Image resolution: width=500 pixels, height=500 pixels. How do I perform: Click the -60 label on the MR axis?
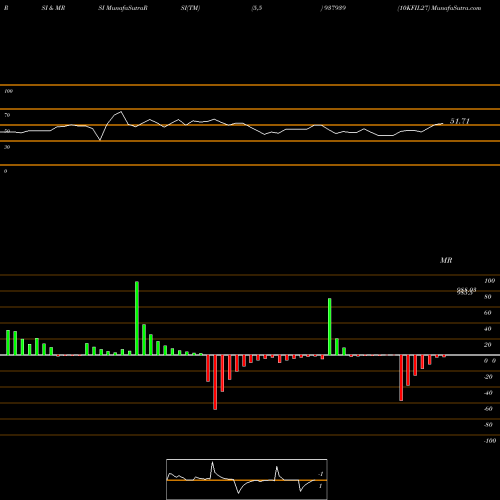[488, 409]
